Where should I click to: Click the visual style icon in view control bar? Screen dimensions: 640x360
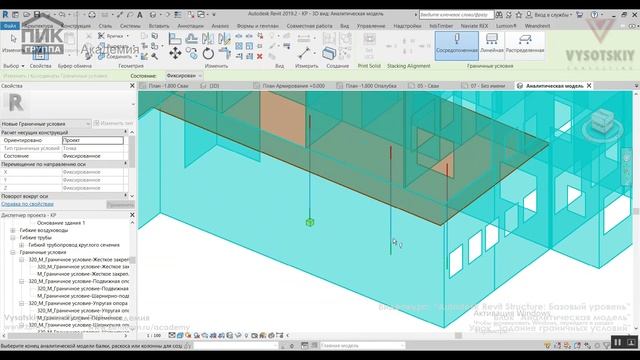point(180,335)
